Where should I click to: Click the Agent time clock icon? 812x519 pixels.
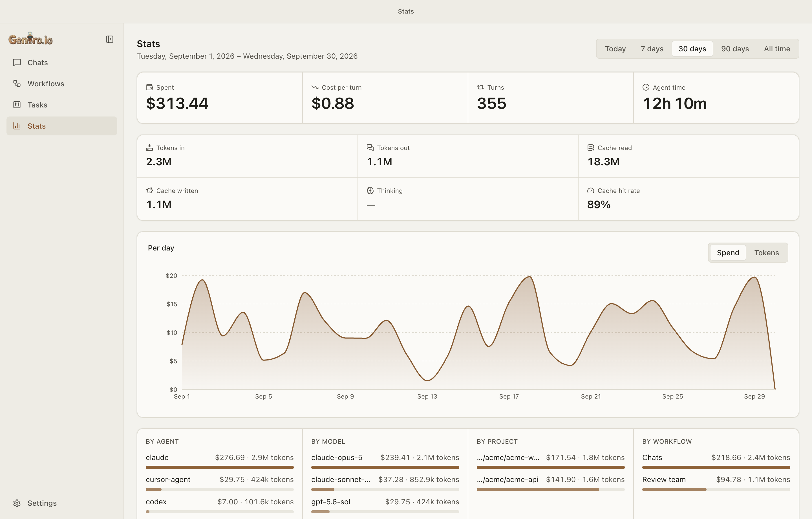pyautogui.click(x=646, y=87)
